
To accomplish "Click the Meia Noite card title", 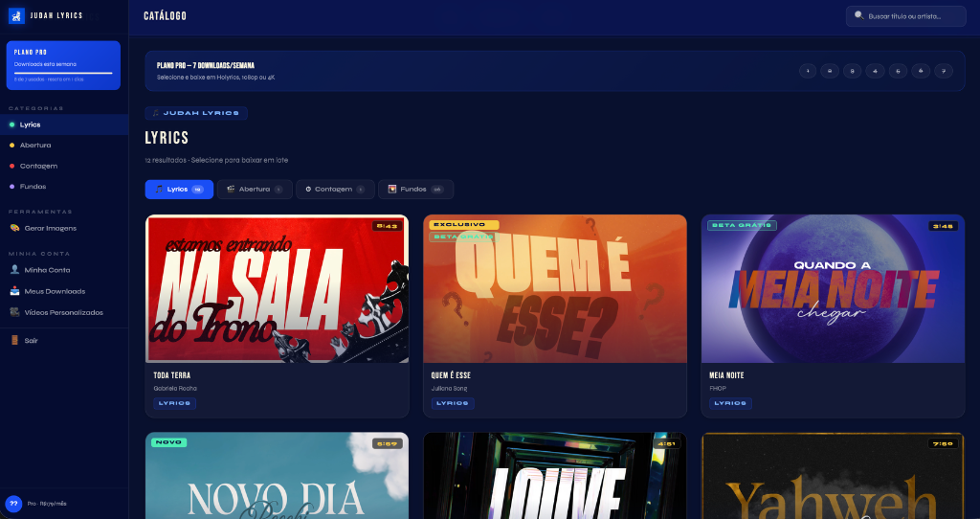I will coord(726,375).
